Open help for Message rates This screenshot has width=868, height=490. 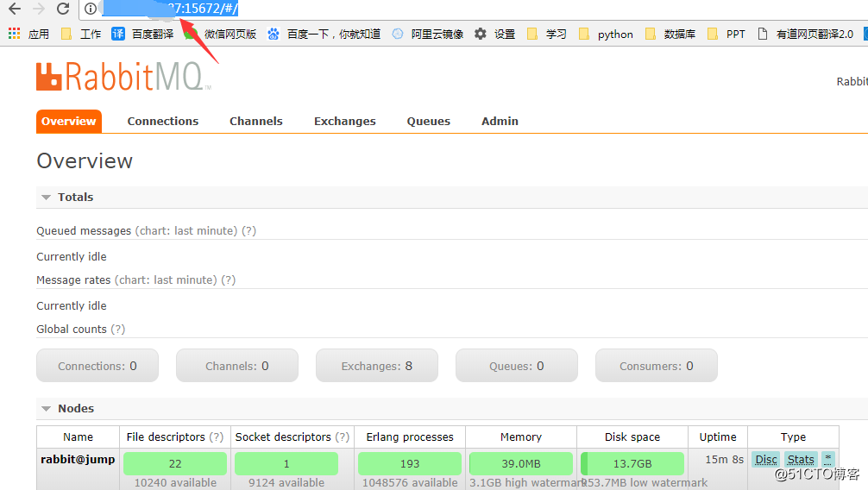coord(228,280)
